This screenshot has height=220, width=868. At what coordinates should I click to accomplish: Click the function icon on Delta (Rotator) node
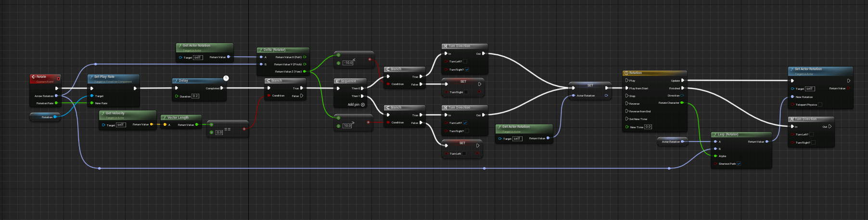[260, 50]
